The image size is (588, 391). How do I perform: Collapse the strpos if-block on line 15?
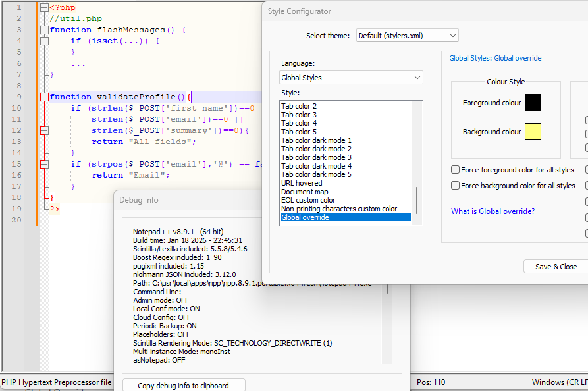(45, 164)
